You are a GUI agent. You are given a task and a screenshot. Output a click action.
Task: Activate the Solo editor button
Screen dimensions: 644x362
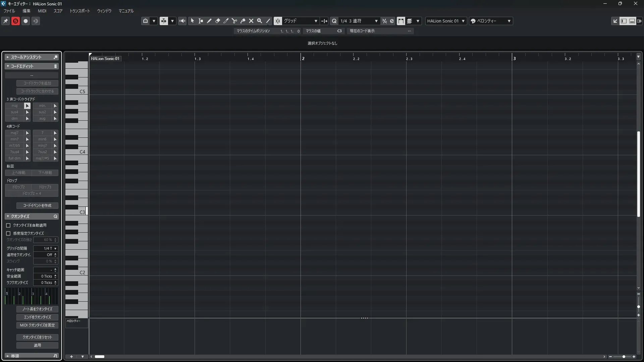pyautogui.click(x=15, y=21)
